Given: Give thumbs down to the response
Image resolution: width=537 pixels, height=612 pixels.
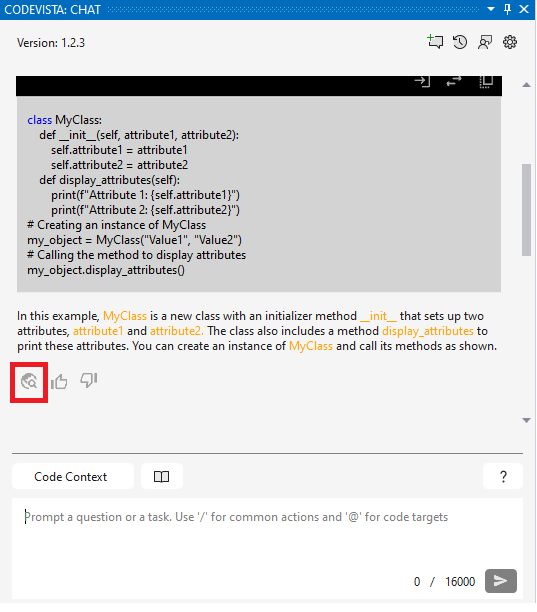Looking at the screenshot, I should [x=89, y=380].
